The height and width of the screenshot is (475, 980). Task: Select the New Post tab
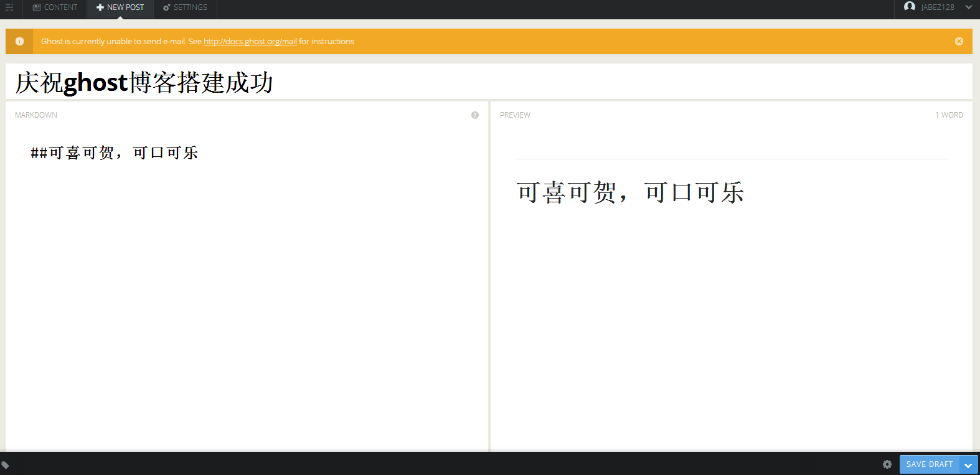(120, 7)
